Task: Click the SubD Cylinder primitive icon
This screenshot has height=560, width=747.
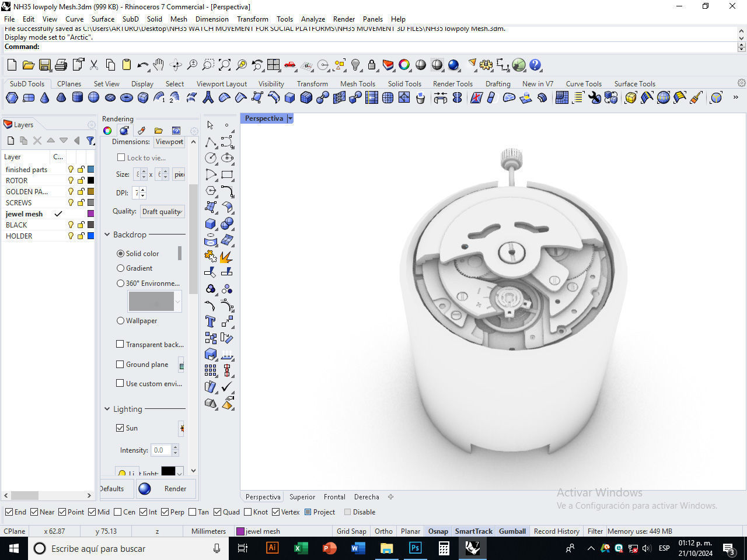Action: click(77, 98)
